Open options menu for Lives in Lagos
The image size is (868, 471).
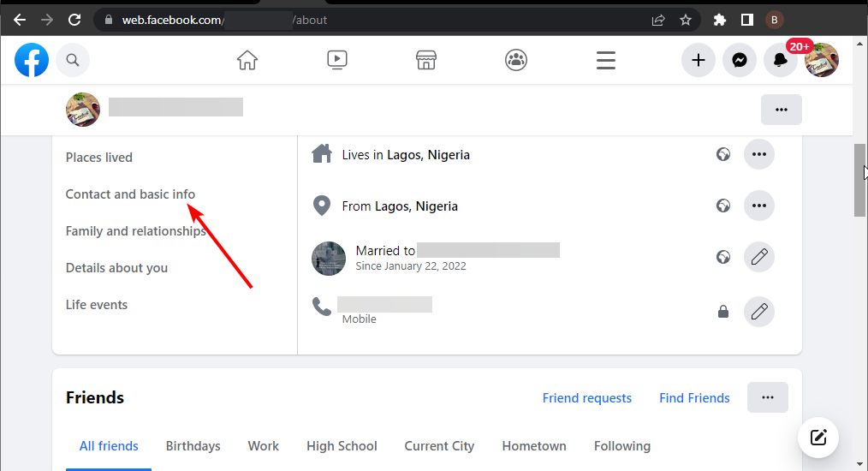759,155
